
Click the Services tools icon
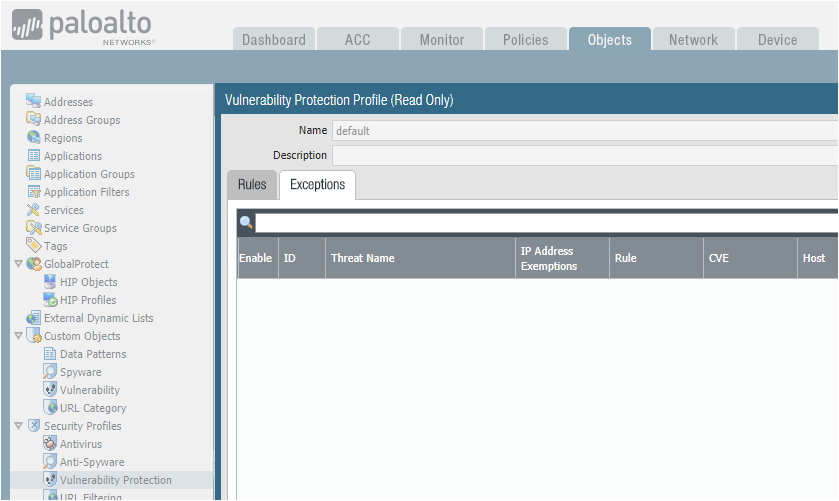point(33,209)
